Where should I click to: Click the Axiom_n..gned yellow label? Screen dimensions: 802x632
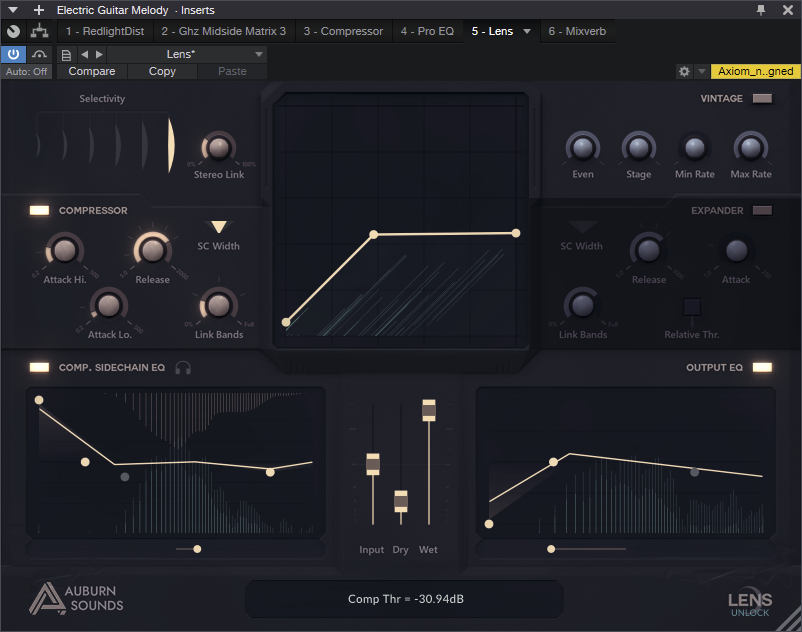click(755, 71)
